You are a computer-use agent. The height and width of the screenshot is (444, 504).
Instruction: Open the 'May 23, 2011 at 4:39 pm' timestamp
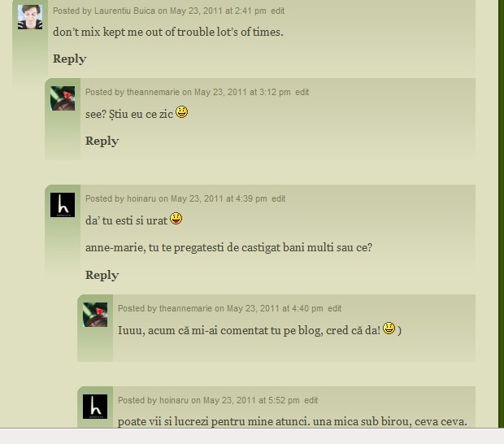219,198
